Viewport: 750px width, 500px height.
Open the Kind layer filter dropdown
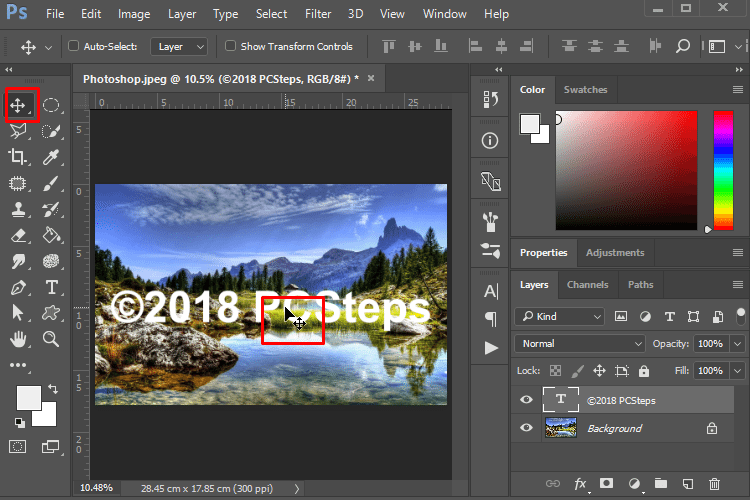[560, 316]
